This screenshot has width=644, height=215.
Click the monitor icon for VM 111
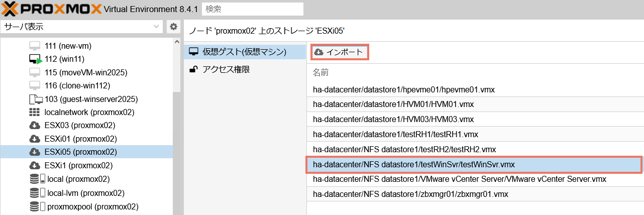(35, 46)
